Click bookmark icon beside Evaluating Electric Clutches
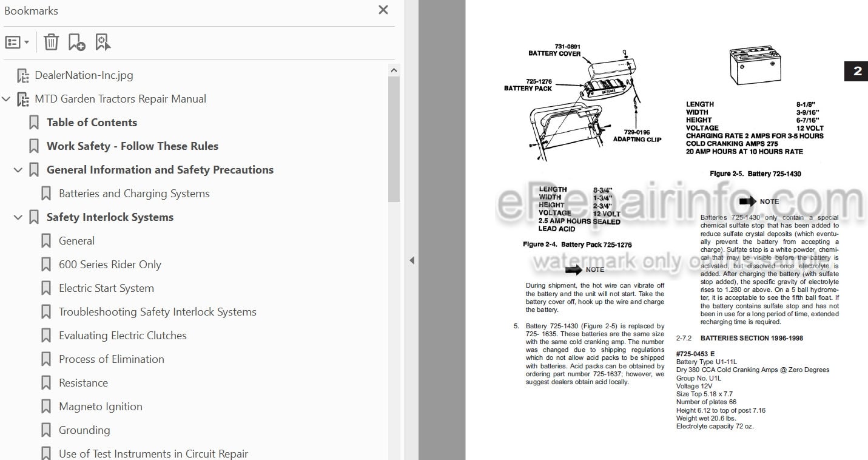 tap(46, 336)
